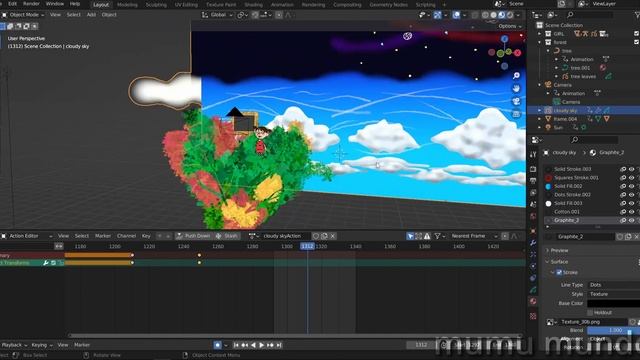Enable the Holdout checkbox

pyautogui.click(x=590, y=312)
